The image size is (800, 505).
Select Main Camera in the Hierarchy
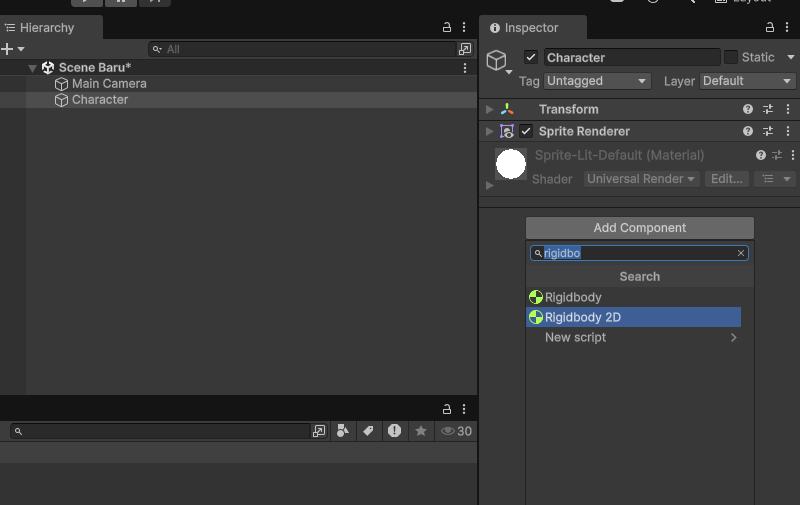point(109,84)
